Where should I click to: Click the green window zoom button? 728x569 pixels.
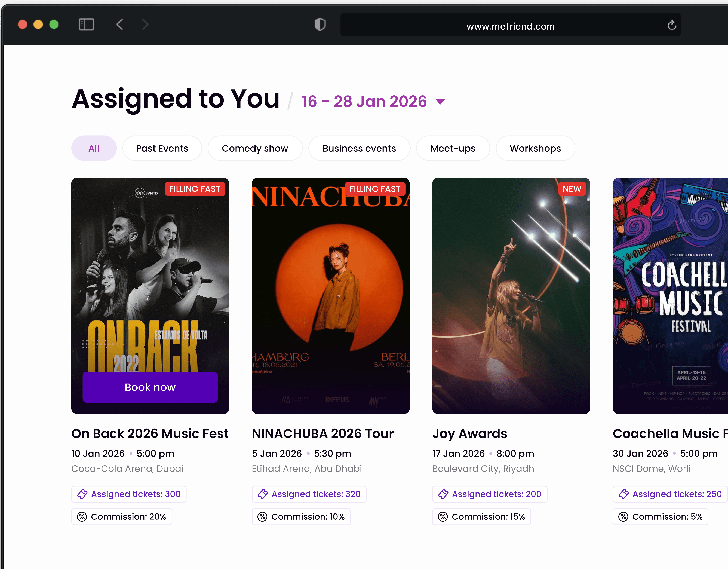coord(54,24)
